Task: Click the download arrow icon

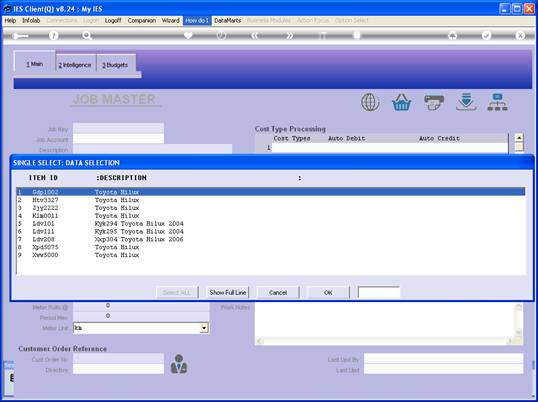Action: pyautogui.click(x=466, y=102)
